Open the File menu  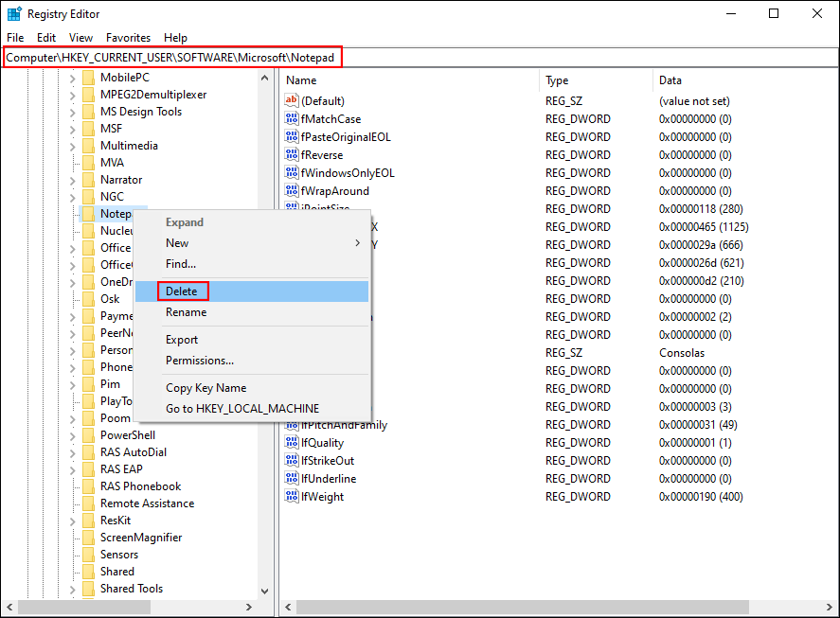(15, 38)
